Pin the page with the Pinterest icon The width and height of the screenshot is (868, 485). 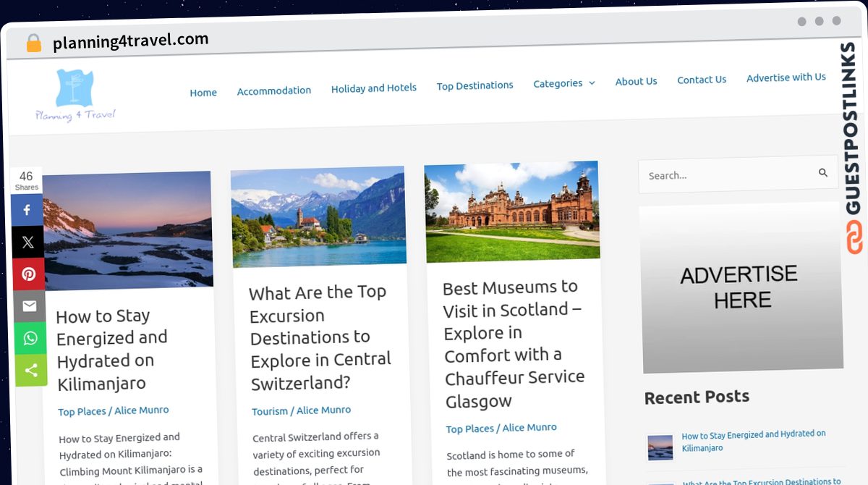click(x=29, y=274)
